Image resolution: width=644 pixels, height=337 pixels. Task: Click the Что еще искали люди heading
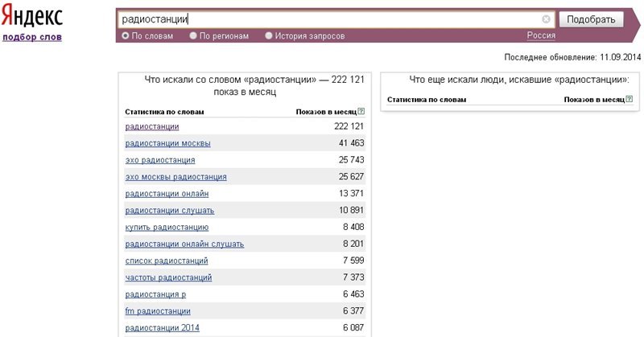519,80
